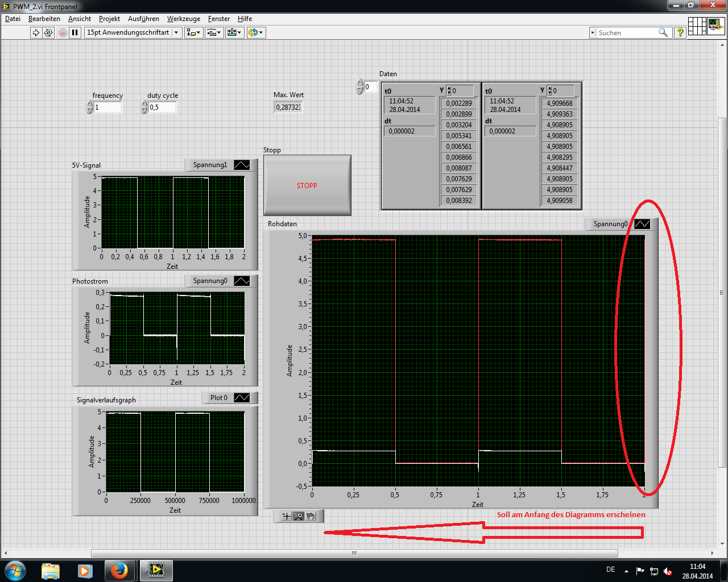Select the zoom magnifier graph tool
The height and width of the screenshot is (582, 728).
[x=299, y=516]
